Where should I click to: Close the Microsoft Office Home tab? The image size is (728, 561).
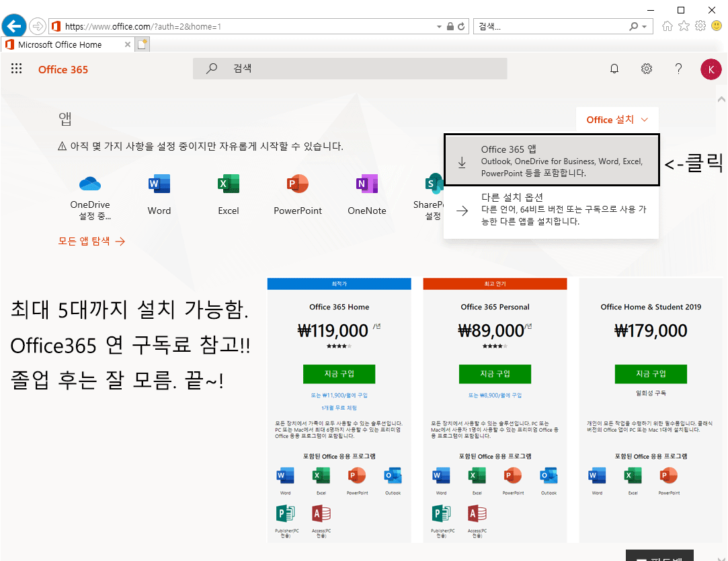[x=127, y=44]
